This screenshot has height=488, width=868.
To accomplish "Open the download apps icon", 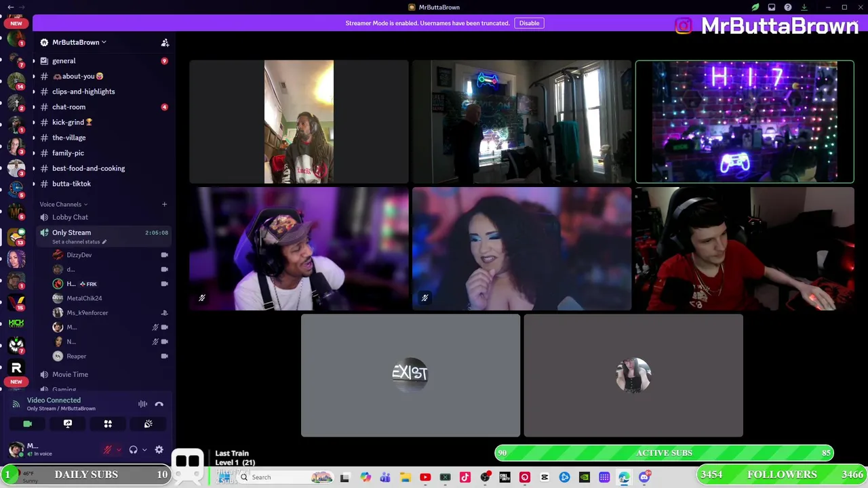I will 804,7.
